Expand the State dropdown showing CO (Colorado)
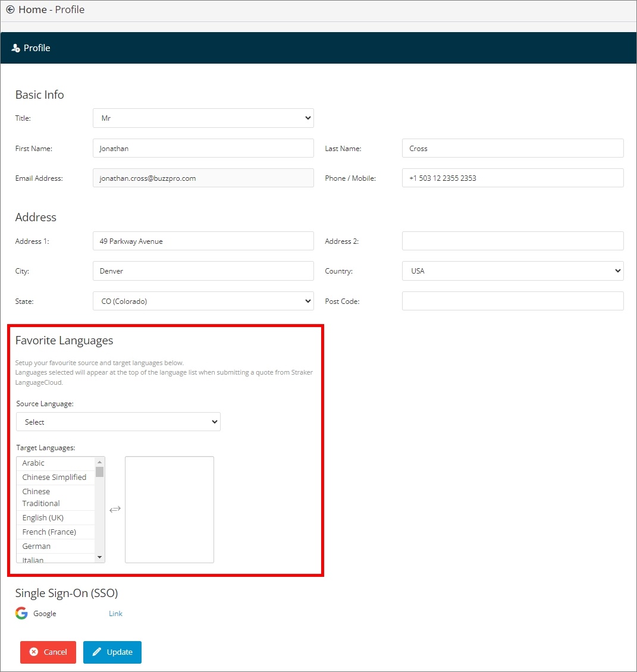637x672 pixels. point(203,301)
